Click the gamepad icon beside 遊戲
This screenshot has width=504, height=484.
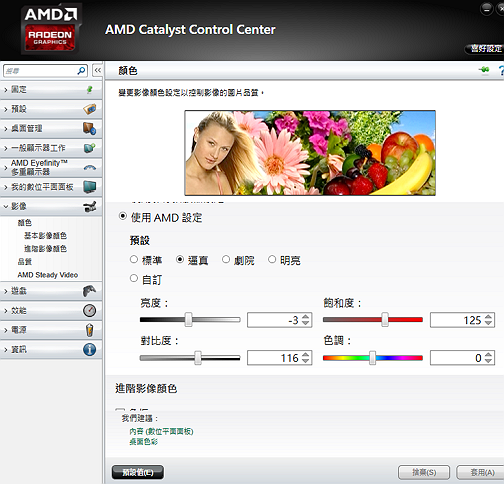coord(90,291)
